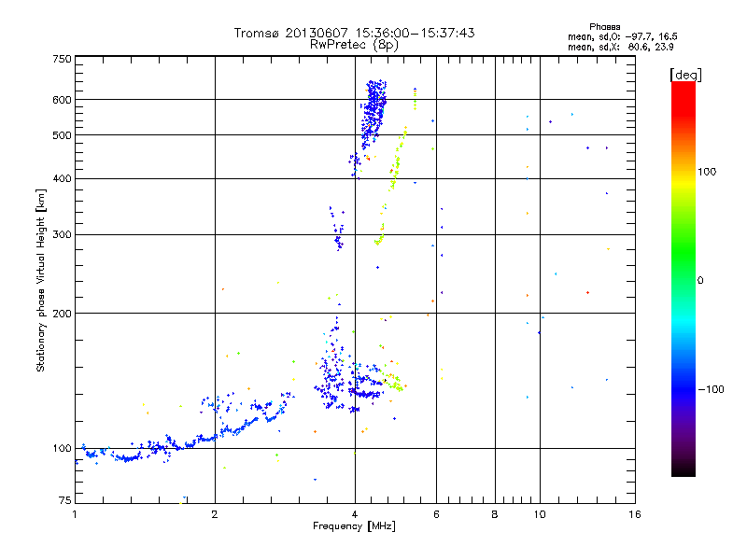Click the 'mean, sd,O: -97.7, 16.5' line

pyautogui.click(x=623, y=36)
